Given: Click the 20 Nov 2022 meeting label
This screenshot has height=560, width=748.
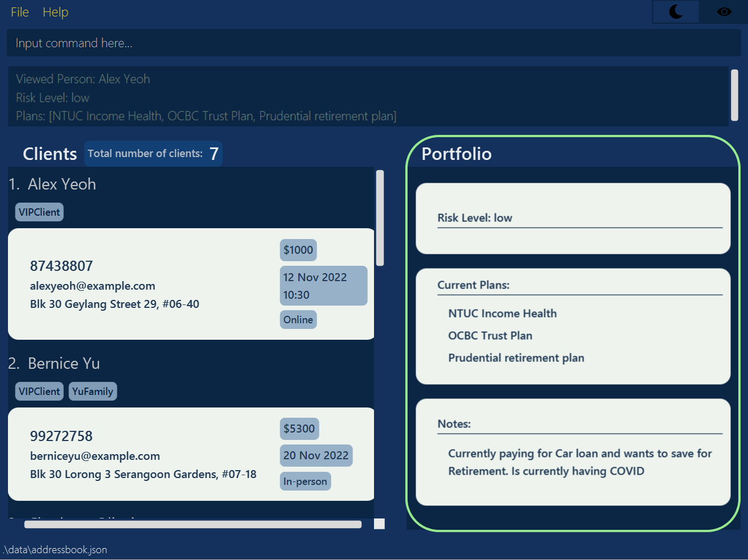Looking at the screenshot, I should (x=316, y=455).
